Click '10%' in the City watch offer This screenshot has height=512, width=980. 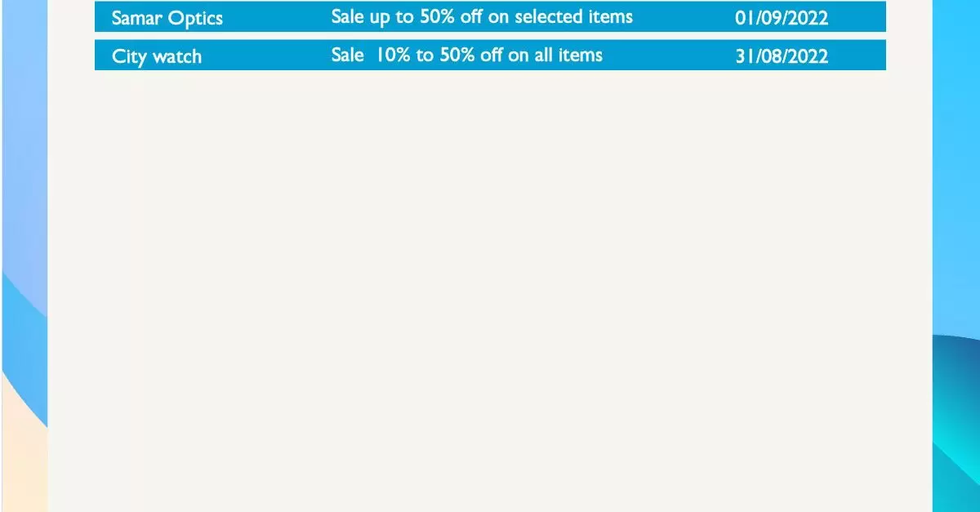(x=394, y=55)
